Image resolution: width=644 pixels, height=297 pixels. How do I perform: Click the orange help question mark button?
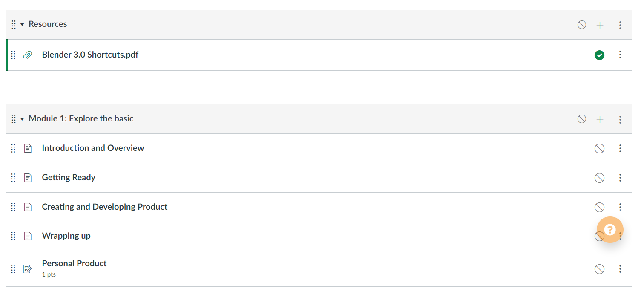pyautogui.click(x=610, y=230)
